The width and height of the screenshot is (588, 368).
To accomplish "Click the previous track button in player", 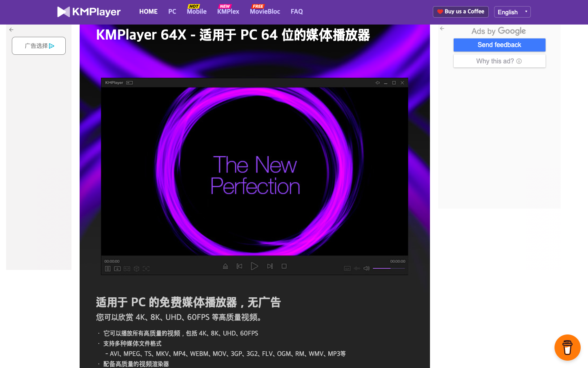I will pyautogui.click(x=240, y=266).
